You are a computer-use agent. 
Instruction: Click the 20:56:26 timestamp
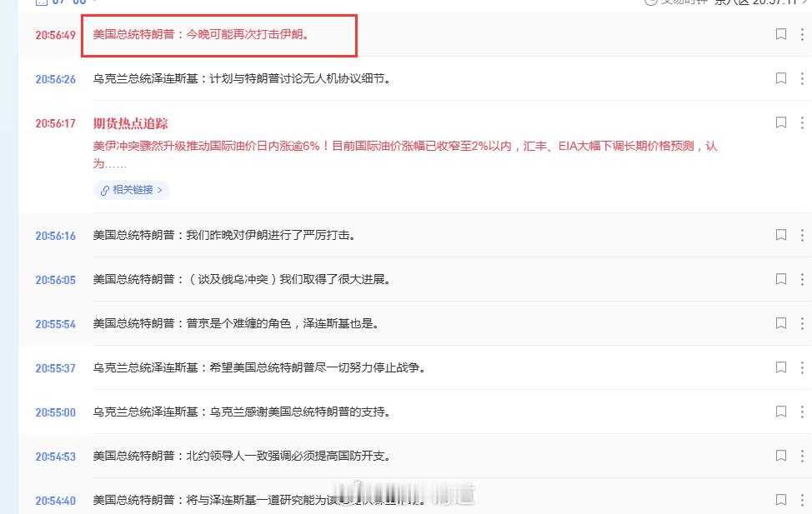click(x=55, y=79)
